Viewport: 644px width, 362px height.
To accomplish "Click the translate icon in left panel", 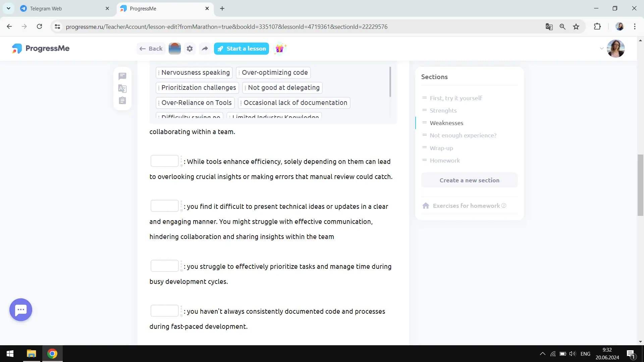I will point(122,88).
